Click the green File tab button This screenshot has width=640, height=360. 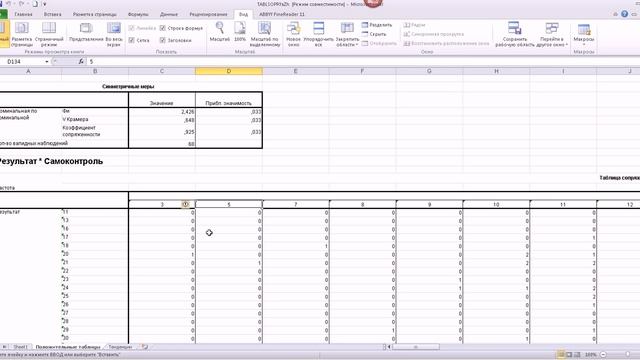(3, 14)
